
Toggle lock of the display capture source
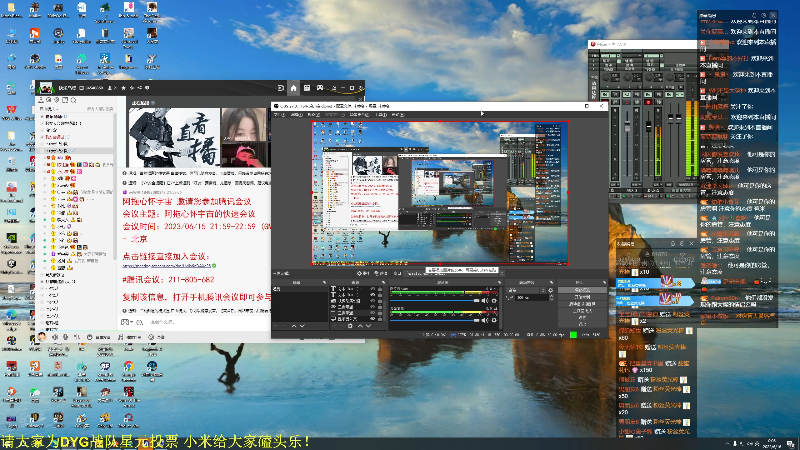click(x=380, y=318)
